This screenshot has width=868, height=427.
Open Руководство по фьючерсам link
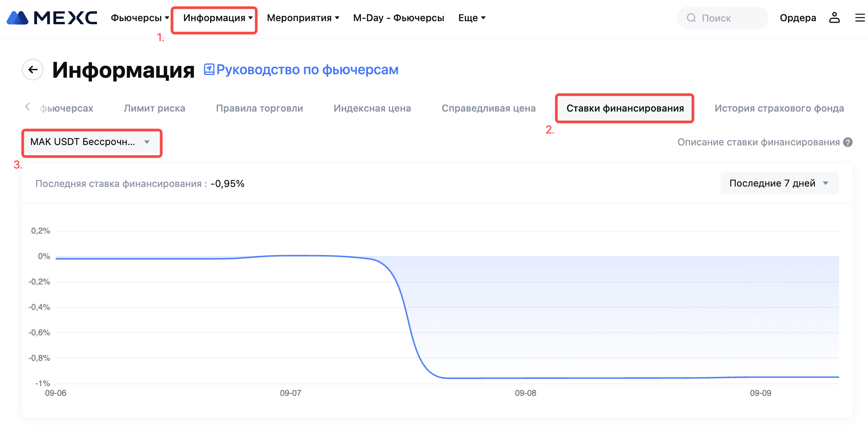(x=307, y=70)
